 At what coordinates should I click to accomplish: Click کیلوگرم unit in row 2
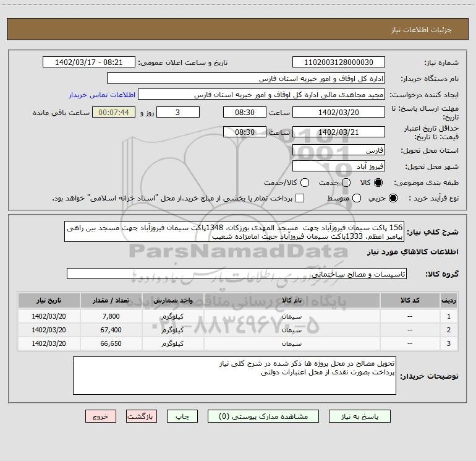point(172,330)
